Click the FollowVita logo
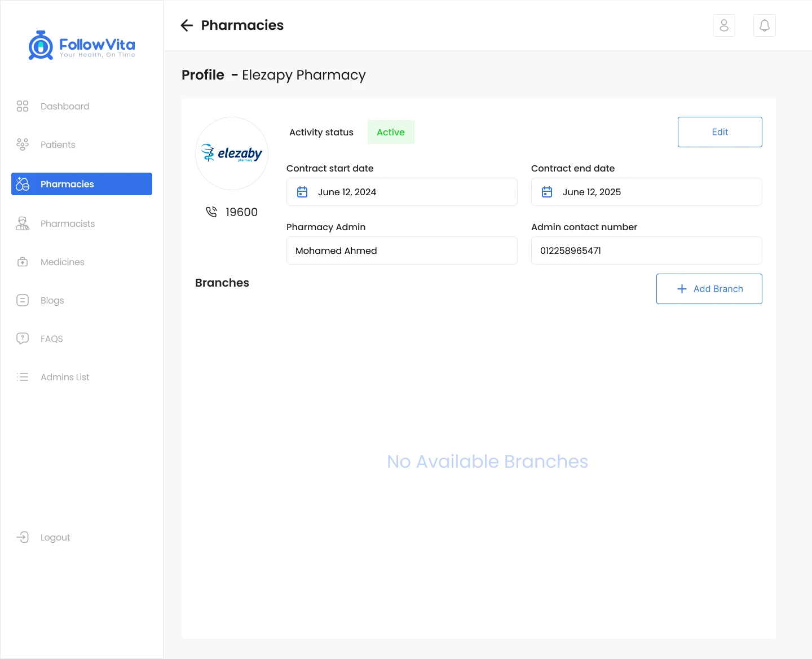Viewport: 812px width, 659px height. [82, 45]
